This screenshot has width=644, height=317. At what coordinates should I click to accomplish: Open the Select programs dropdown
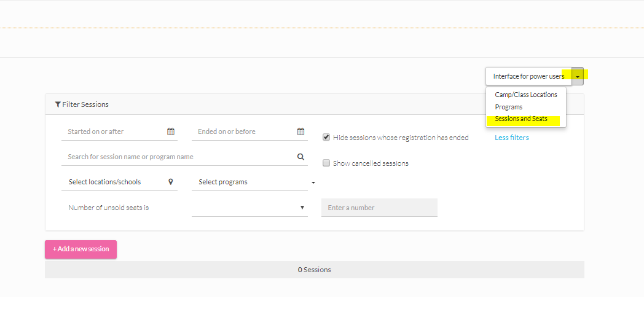(x=253, y=182)
